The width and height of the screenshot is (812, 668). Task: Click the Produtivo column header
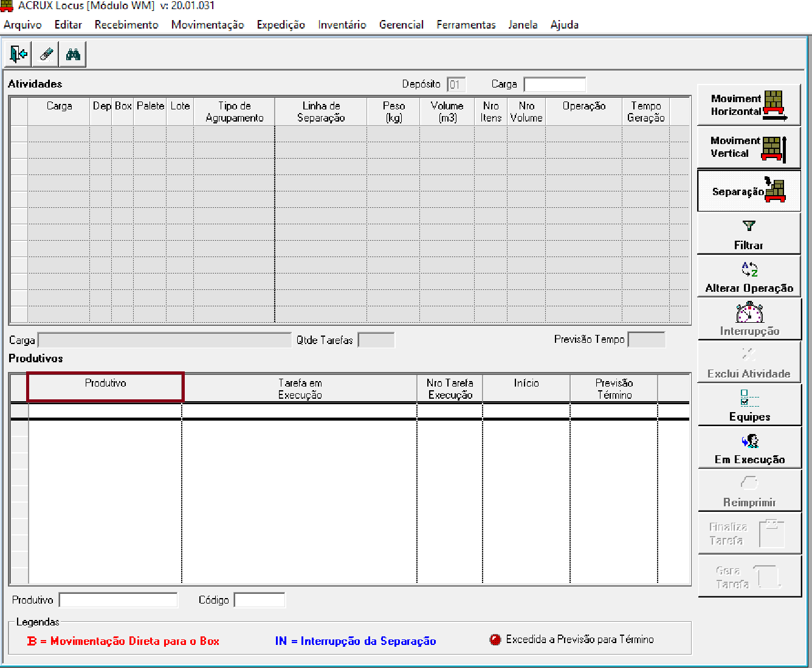pos(105,388)
